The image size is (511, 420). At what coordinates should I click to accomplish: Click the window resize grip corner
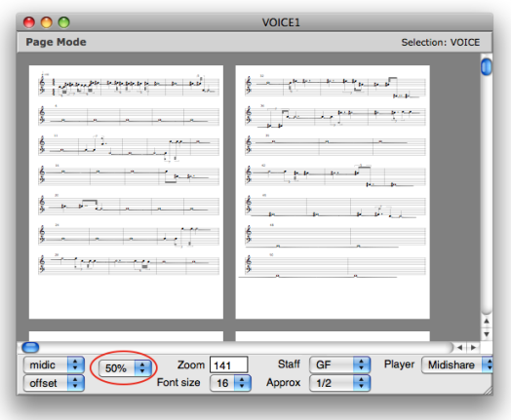[488, 390]
